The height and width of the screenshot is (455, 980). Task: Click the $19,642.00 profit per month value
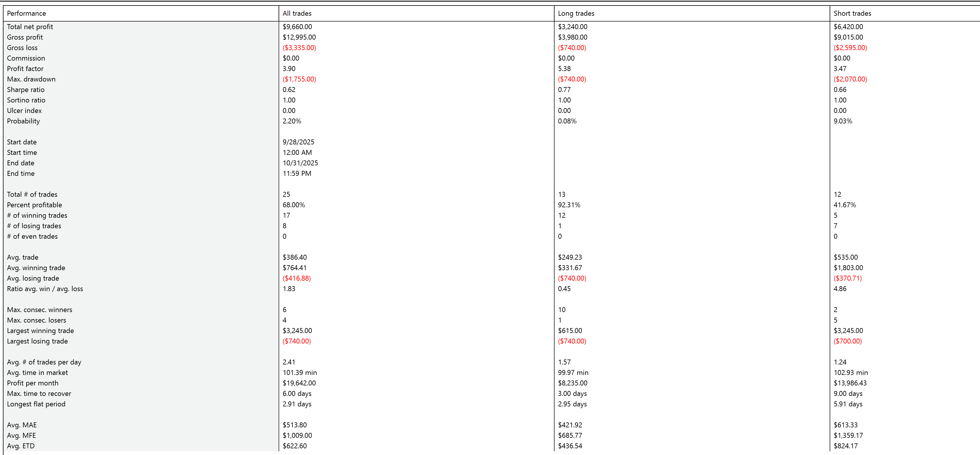(x=299, y=383)
